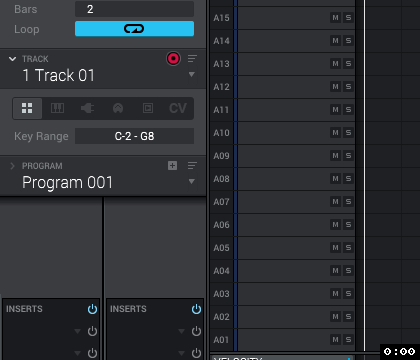Image resolution: width=420 pixels, height=360 pixels.
Task: Mute pad A12
Action: (x=335, y=87)
